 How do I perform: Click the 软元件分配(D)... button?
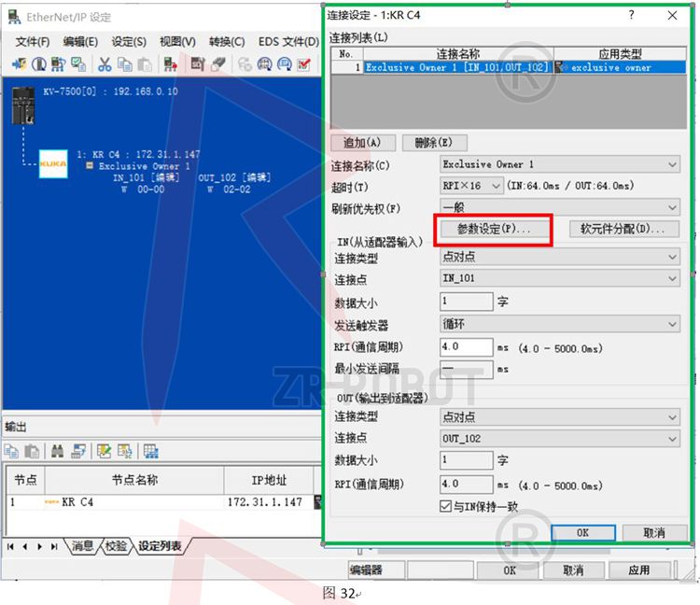click(623, 229)
